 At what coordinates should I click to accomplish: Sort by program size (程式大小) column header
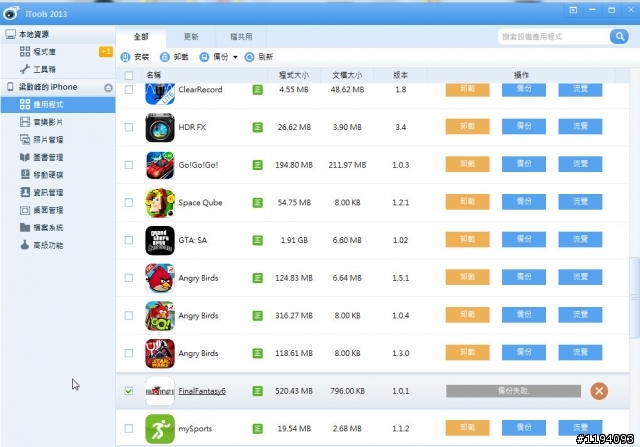click(294, 76)
